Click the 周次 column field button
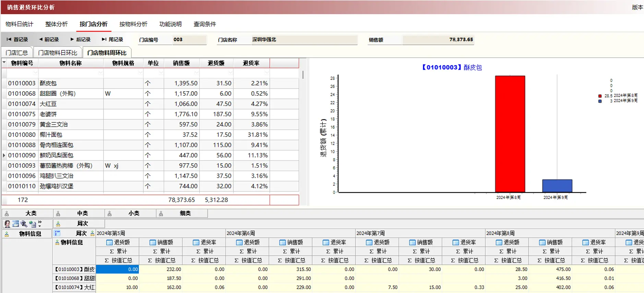 click(79, 224)
